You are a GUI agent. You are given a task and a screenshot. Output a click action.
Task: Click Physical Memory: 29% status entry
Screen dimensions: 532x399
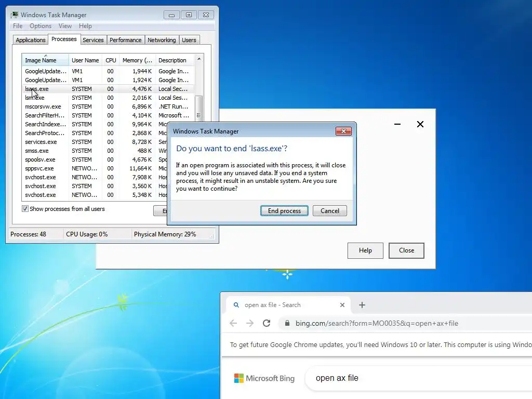[165, 234]
